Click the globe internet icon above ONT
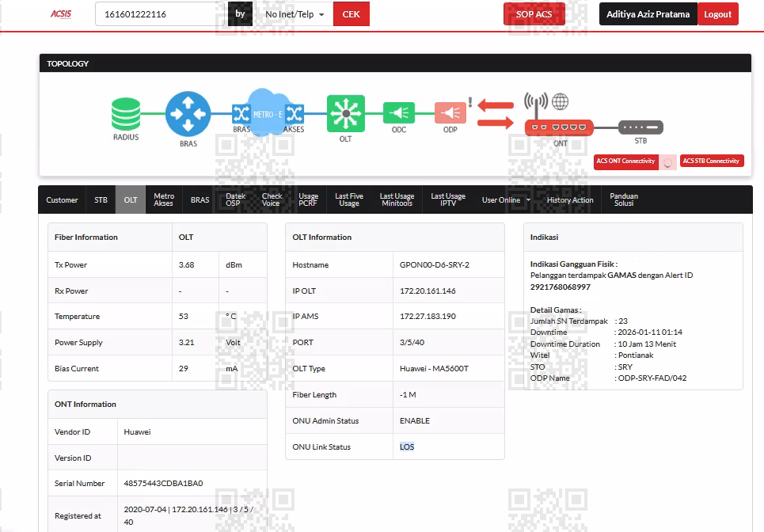The width and height of the screenshot is (764, 532). click(560, 101)
